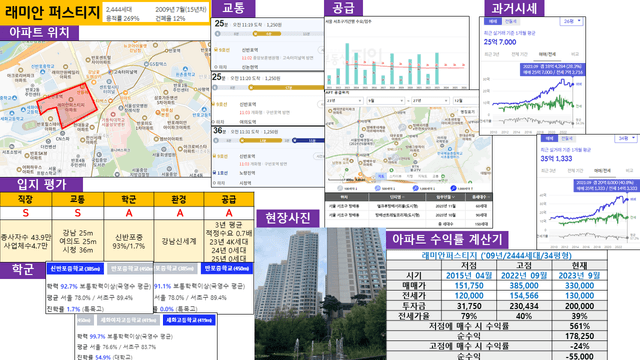Select 매매 toggle in 34평 price chart

coord(549,138)
